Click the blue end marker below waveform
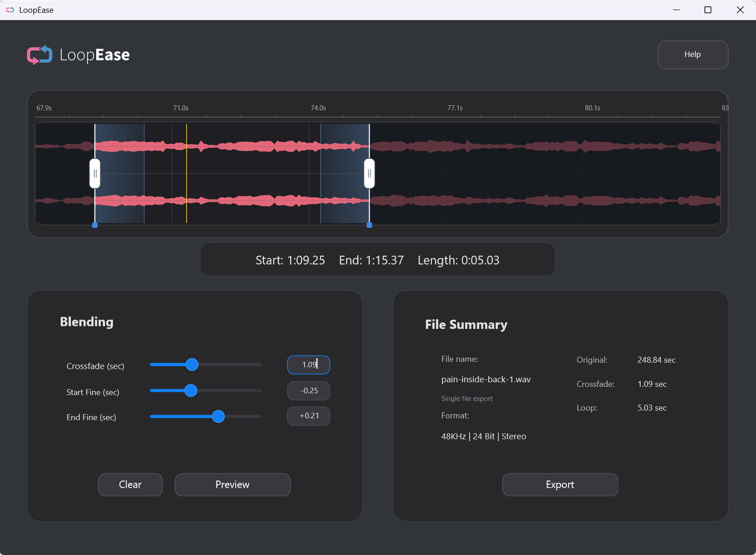Image resolution: width=756 pixels, height=555 pixels. (x=369, y=225)
